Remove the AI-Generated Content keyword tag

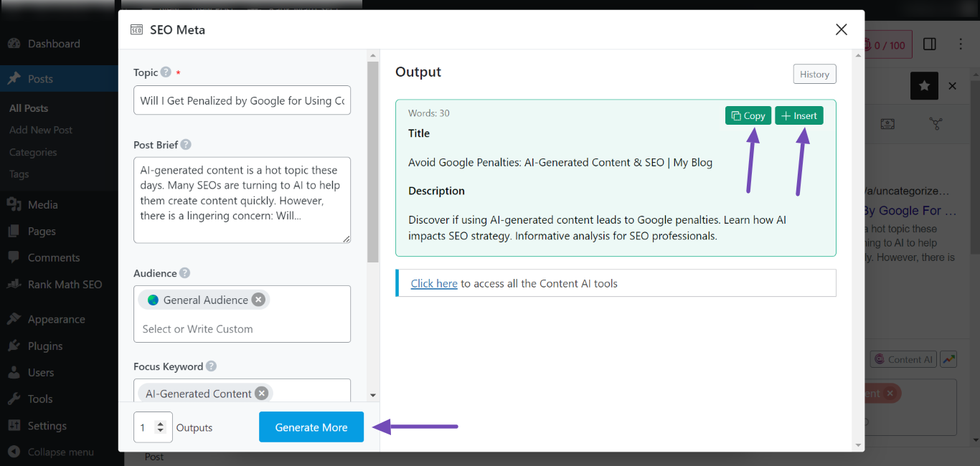[x=262, y=393]
